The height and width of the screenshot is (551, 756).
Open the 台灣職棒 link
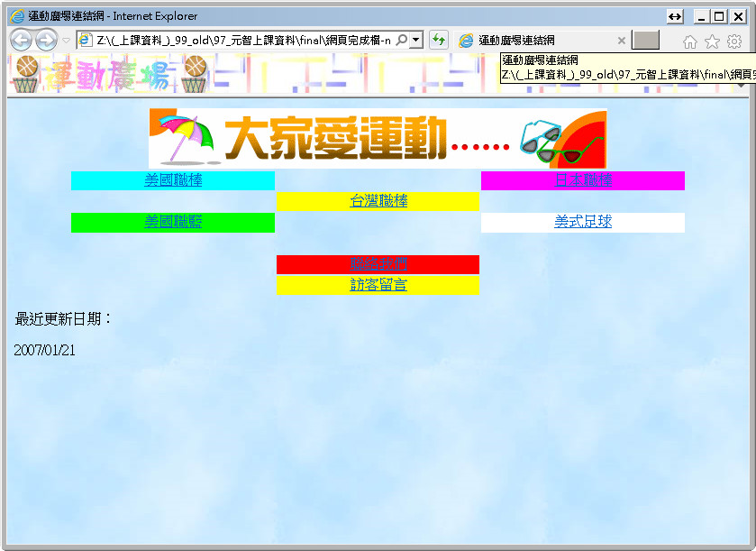tap(378, 201)
